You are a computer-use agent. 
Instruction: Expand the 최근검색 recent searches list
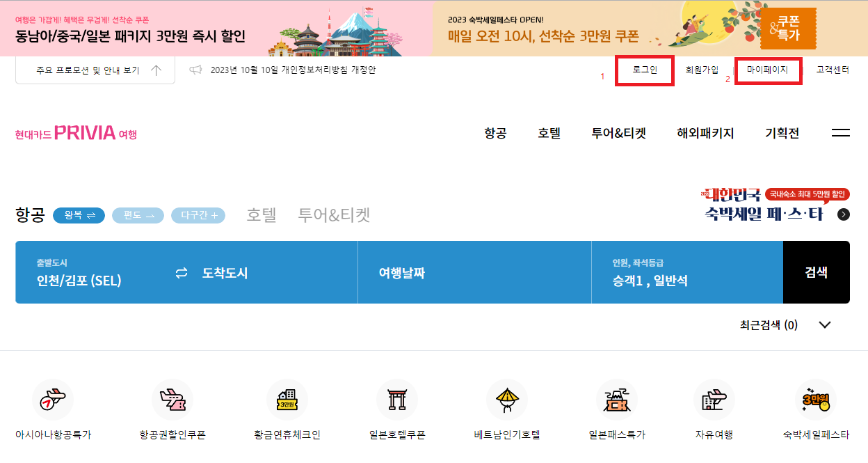[x=824, y=324]
